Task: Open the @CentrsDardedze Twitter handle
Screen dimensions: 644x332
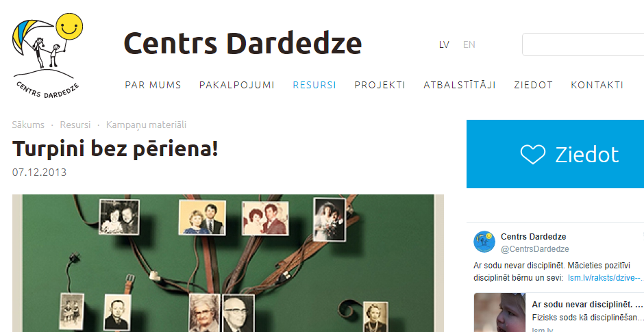Action: 535,248
